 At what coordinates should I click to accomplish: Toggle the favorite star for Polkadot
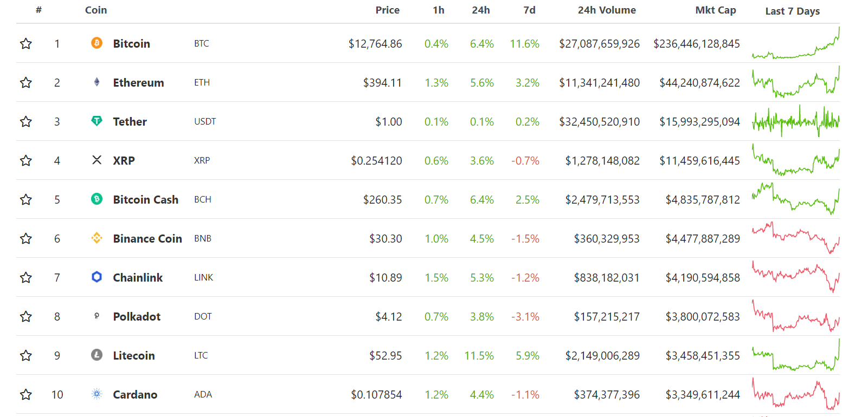(x=25, y=316)
